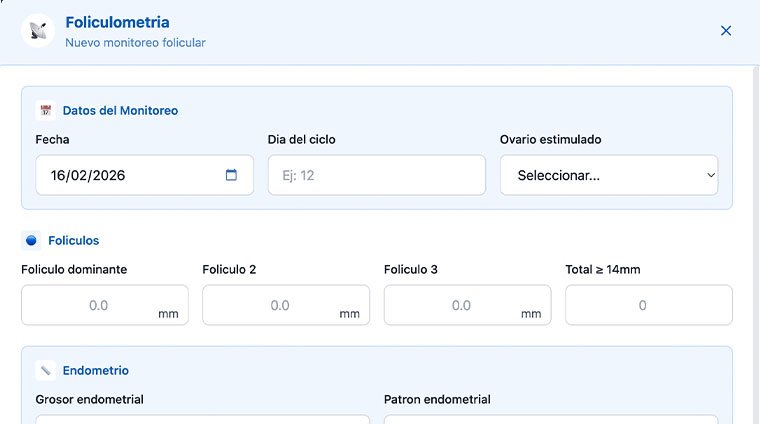Click the Foliculos section heading
This screenshot has height=424, width=760.
(74, 240)
